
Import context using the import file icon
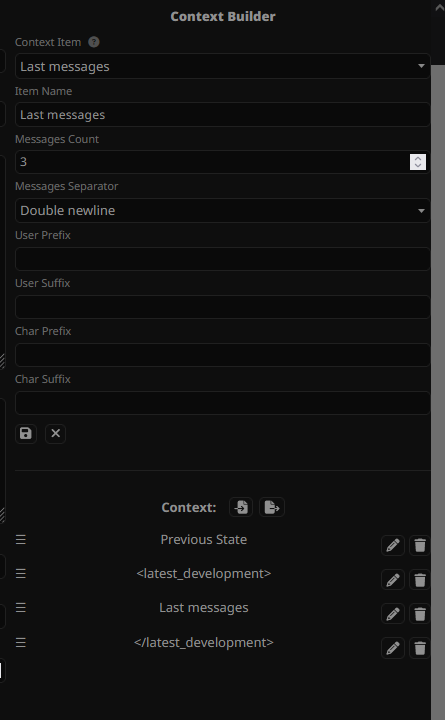coord(241,507)
